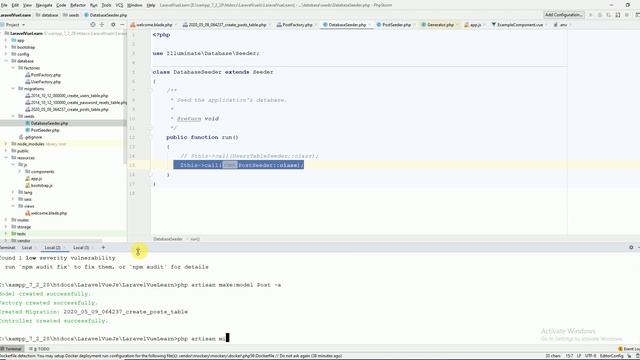Open the TODO tool window
The height and width of the screenshot is (360, 640).
(39, 349)
